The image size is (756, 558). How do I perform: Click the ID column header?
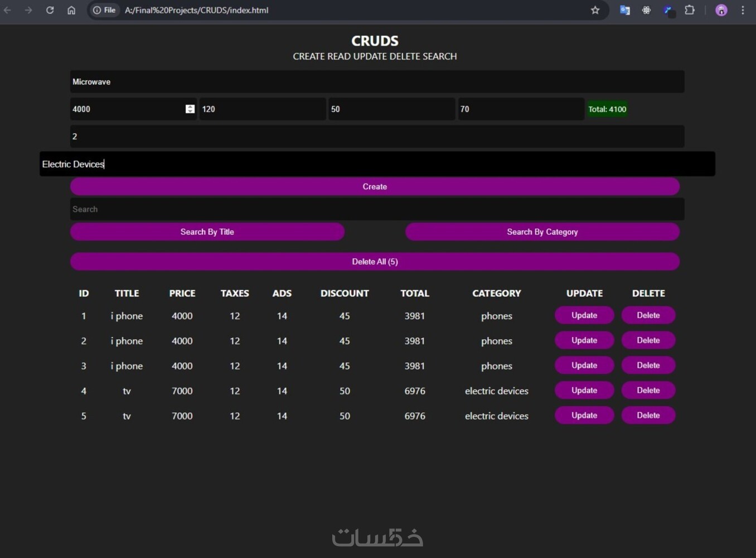pyautogui.click(x=84, y=293)
